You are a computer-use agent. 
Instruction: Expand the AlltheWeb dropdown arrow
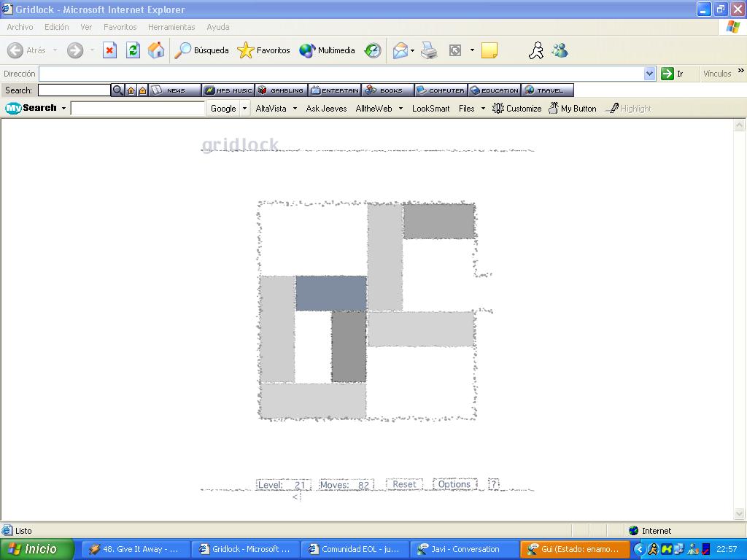400,109
